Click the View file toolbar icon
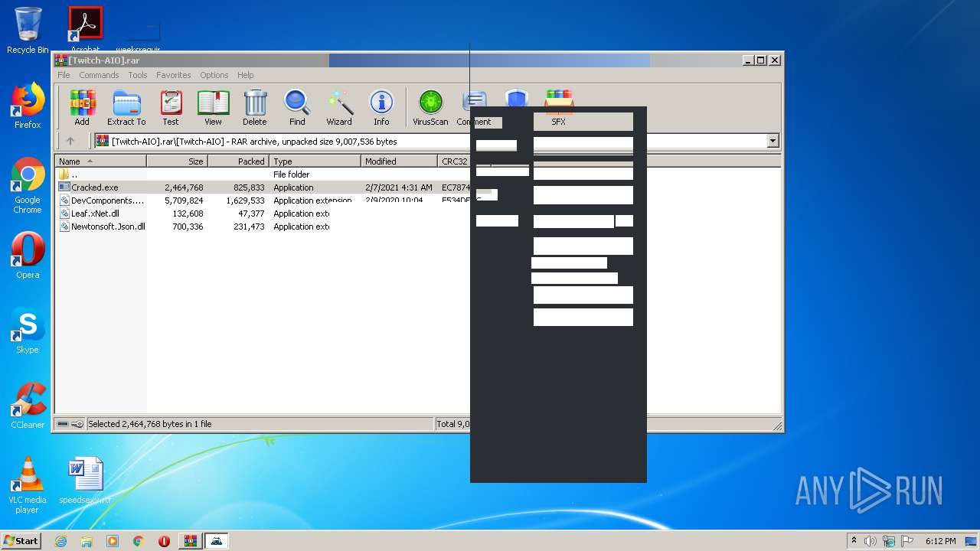The height and width of the screenshot is (551, 980). tap(213, 107)
